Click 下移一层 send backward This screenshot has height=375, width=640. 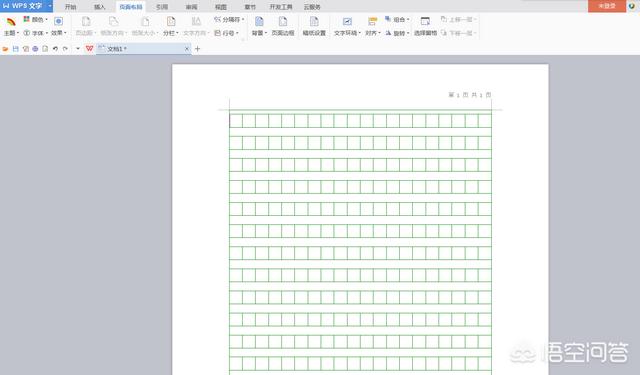pyautogui.click(x=458, y=33)
